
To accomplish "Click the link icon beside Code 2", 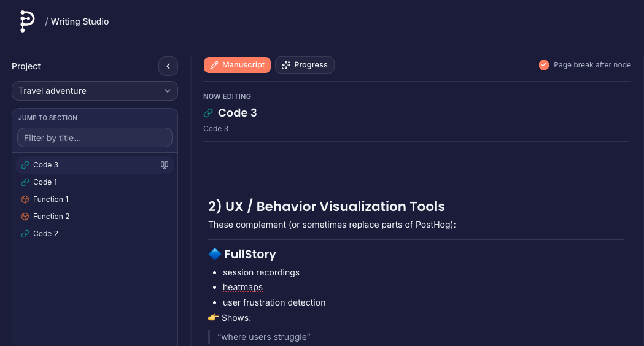I will point(25,234).
